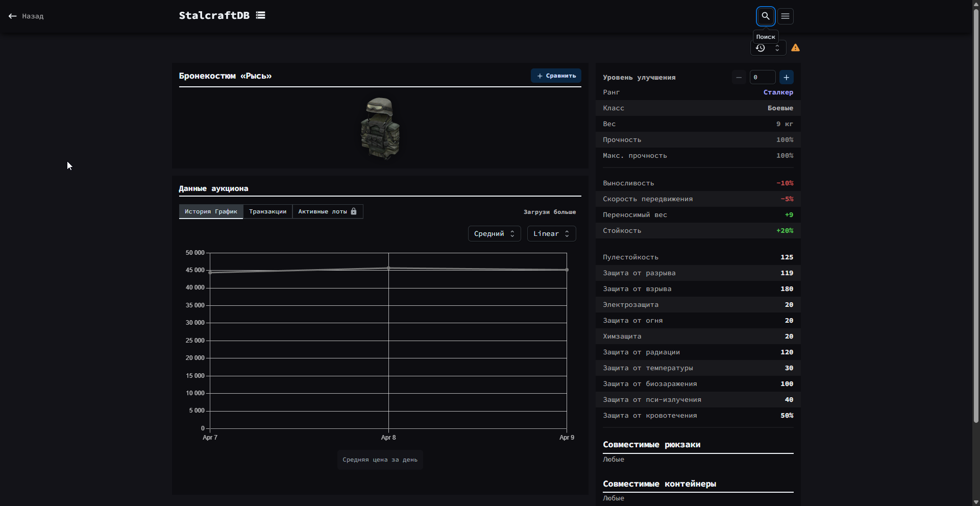Increase upgrade level with plus button
Screen dimensions: 980x506
[x=787, y=77]
